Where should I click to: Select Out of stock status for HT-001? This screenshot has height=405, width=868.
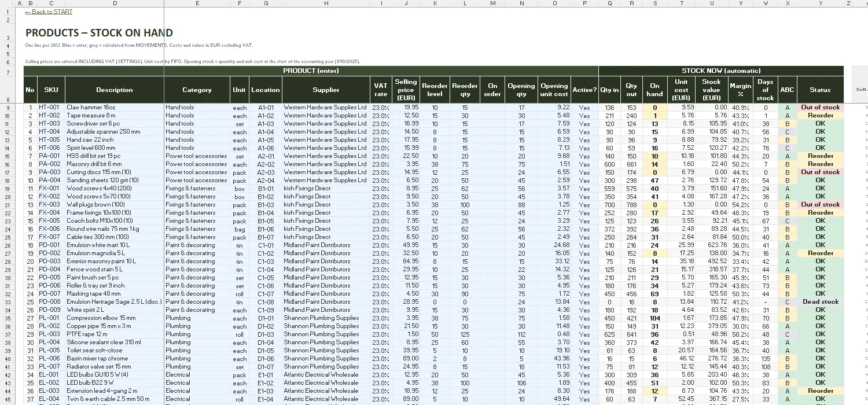pyautogui.click(x=820, y=108)
